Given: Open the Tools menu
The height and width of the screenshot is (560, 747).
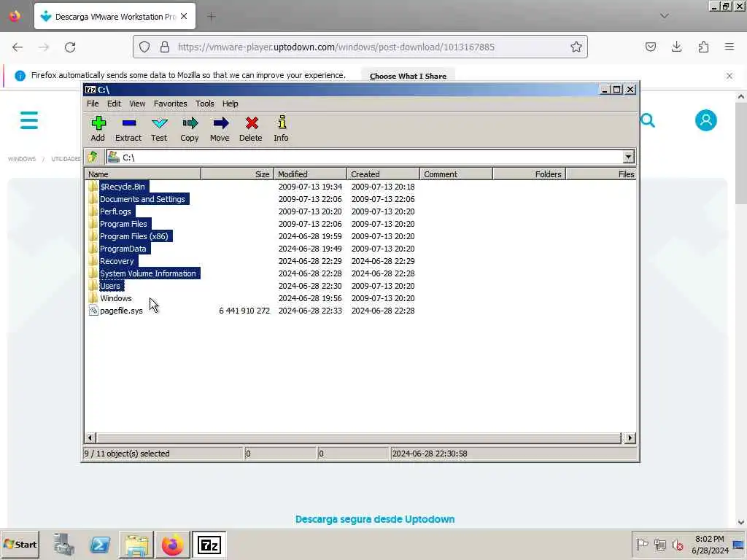Looking at the screenshot, I should click(x=205, y=104).
